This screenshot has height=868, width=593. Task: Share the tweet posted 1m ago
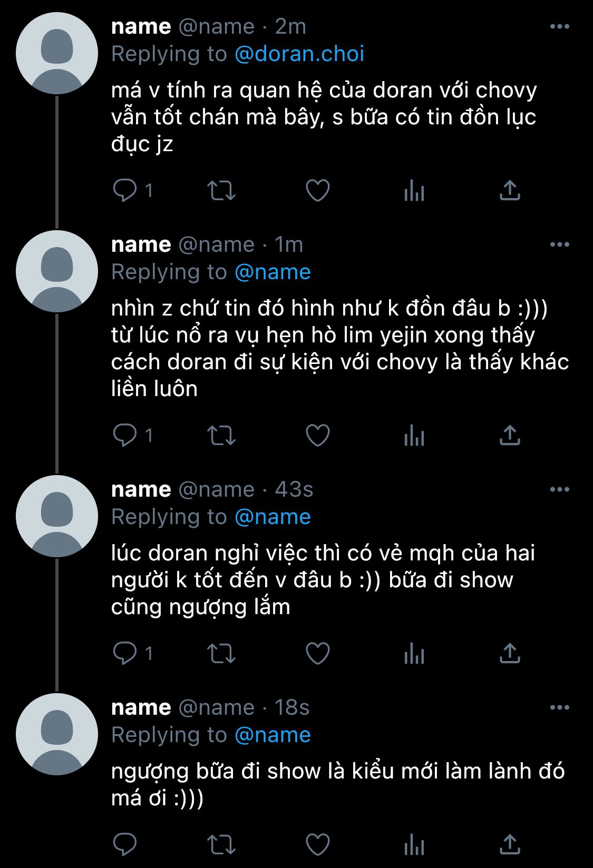coord(510,435)
